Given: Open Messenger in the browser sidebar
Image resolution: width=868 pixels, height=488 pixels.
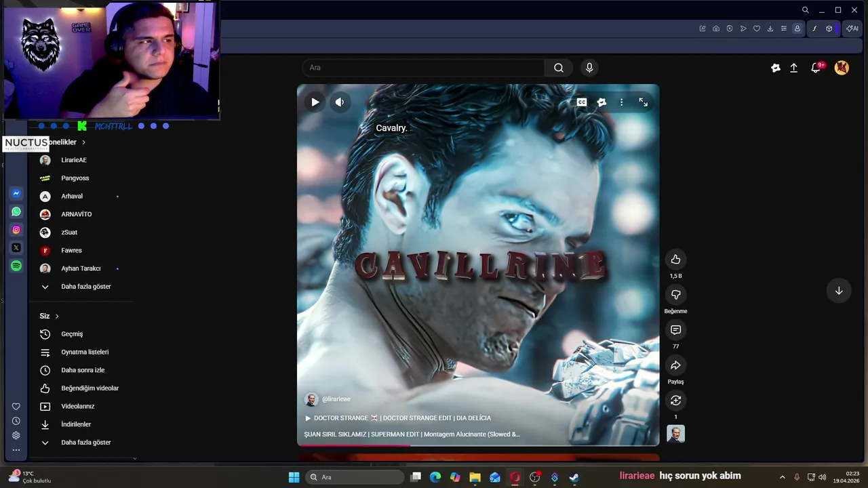Looking at the screenshot, I should tap(16, 194).
